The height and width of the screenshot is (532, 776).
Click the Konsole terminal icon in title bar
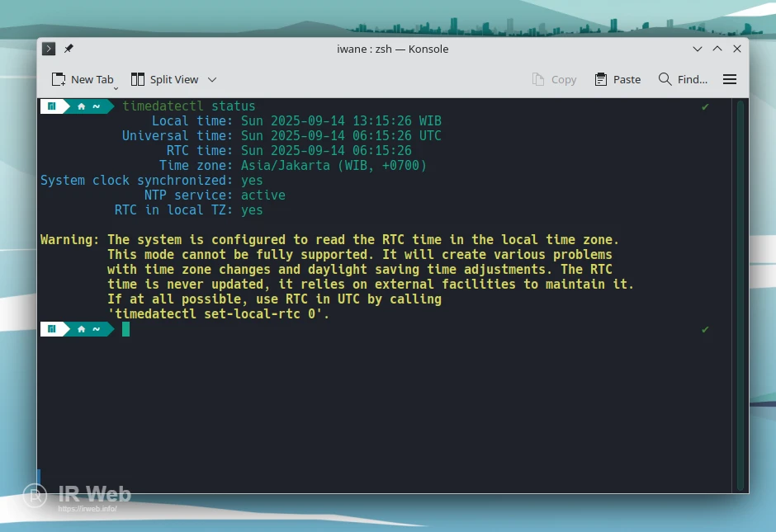[x=50, y=49]
